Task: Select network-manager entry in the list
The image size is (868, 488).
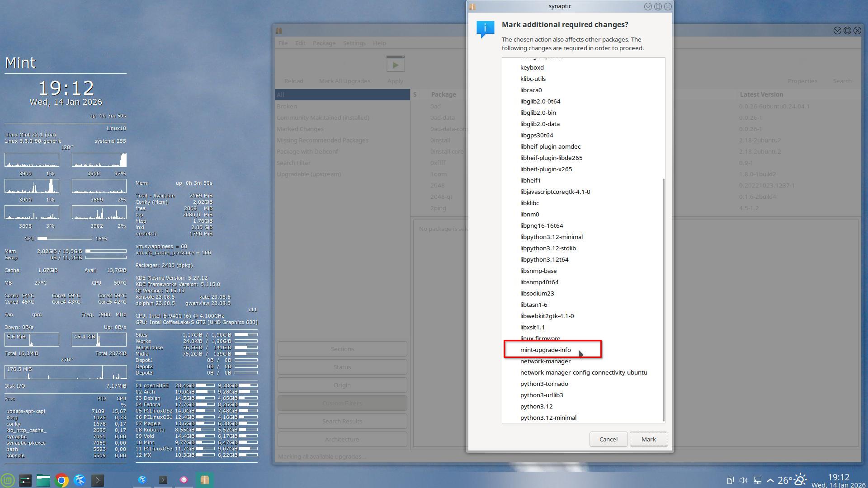Action: click(x=545, y=361)
